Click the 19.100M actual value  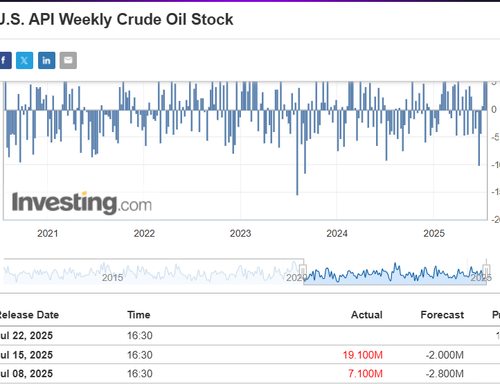(x=363, y=355)
